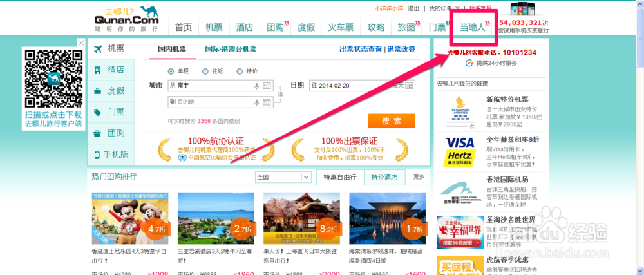Viewport: 644px width, 275px height.
Task: Open Sanya resort 2.7折 deal thumbnail
Action: pos(216,219)
